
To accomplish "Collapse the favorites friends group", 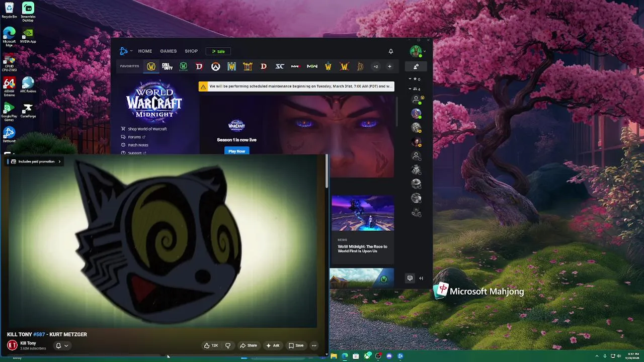I will pos(410,79).
